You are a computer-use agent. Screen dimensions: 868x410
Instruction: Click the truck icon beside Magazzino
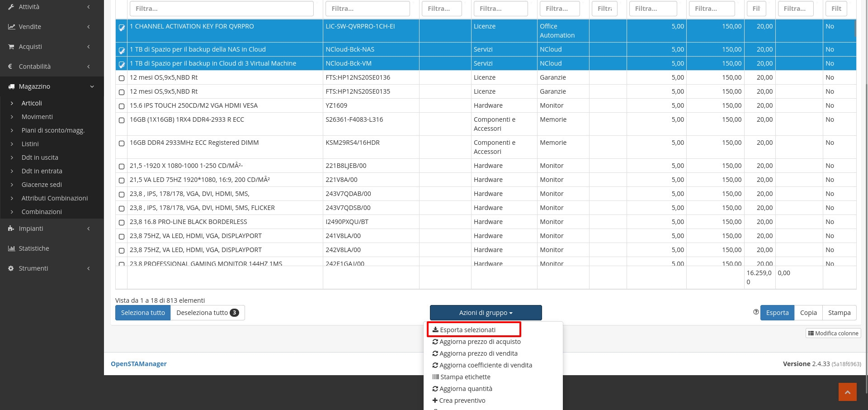11,86
